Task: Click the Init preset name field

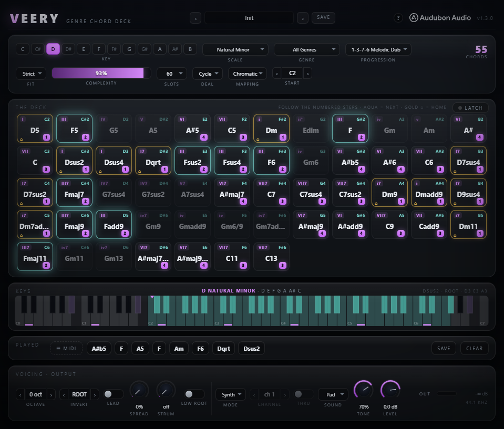Action: 249,18
